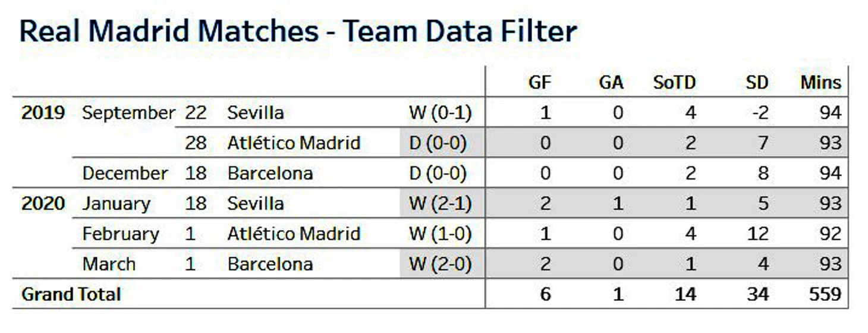Click Sevilla in the September 22 row
This screenshot has height=333, width=868.
click(256, 112)
